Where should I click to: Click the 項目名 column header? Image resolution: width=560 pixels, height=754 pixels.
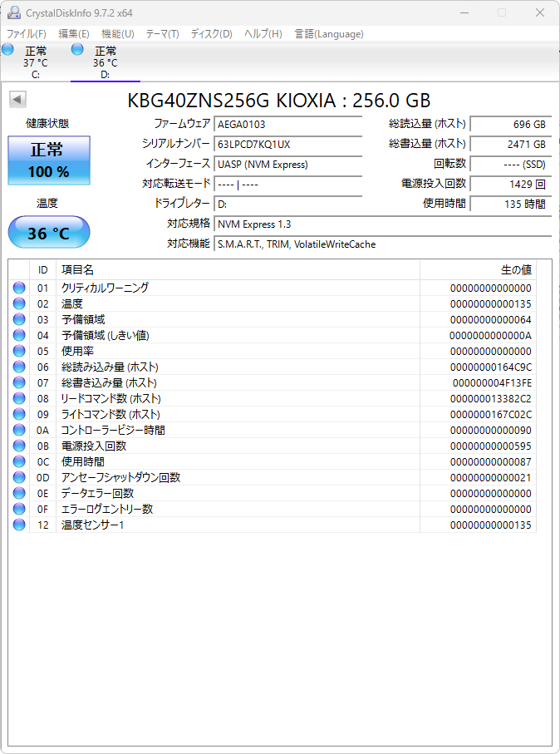pos(238,270)
